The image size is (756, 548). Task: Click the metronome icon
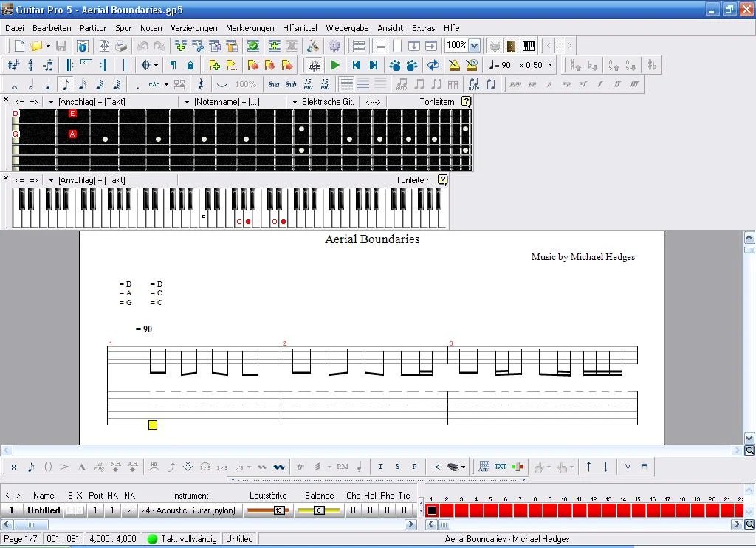(x=454, y=65)
